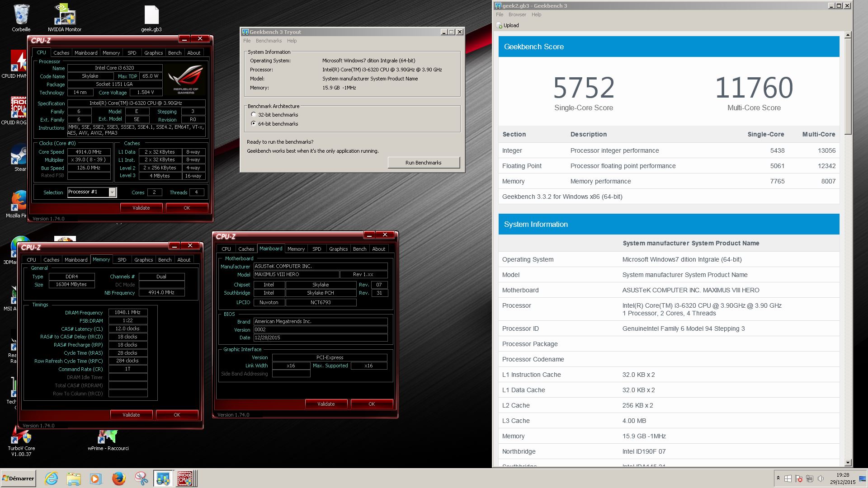Viewport: 868px width, 488px height.
Task: Open the File menu in geek2.gb3 window
Action: [x=500, y=14]
